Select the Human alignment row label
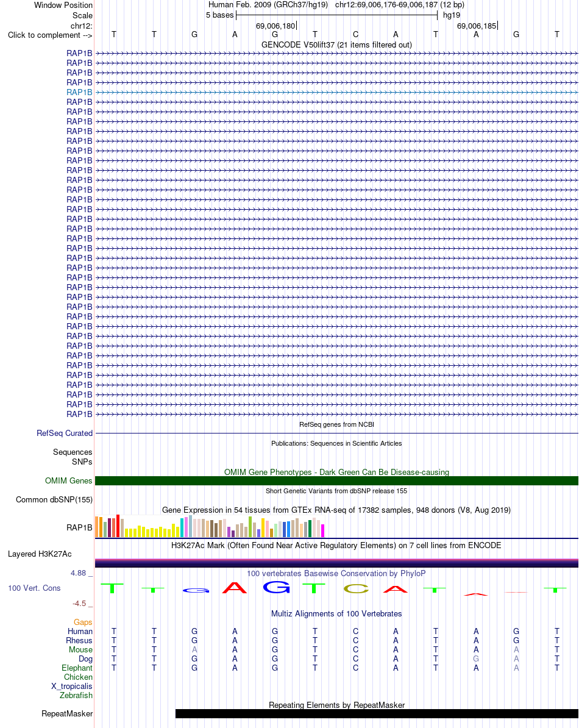The height and width of the screenshot is (728, 579). pos(80,632)
